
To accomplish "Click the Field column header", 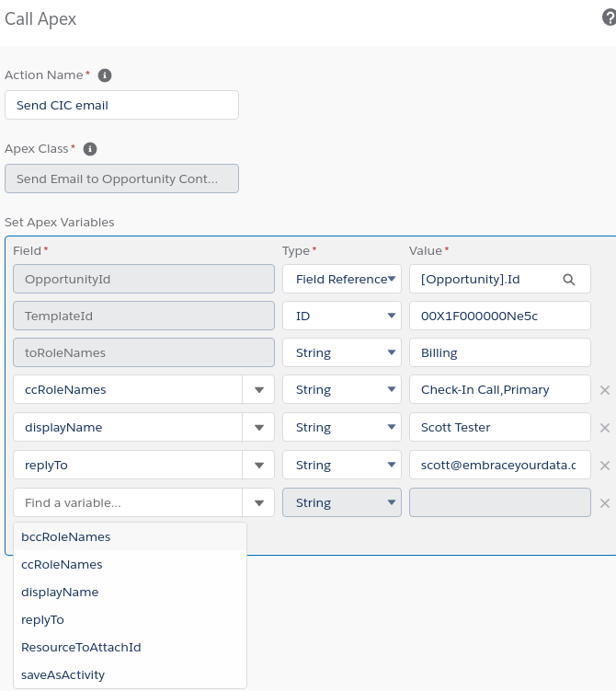I will pos(27,251).
